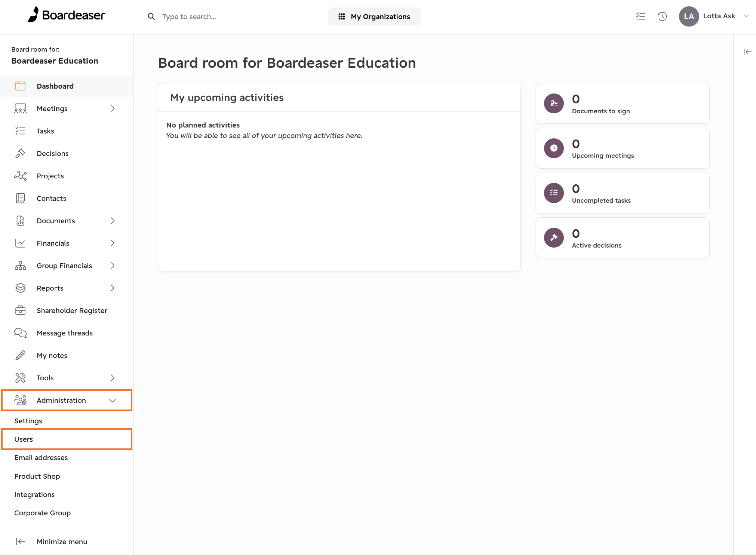The height and width of the screenshot is (555, 756).
Task: Click the Upcoming meetings clock icon
Action: tap(554, 148)
